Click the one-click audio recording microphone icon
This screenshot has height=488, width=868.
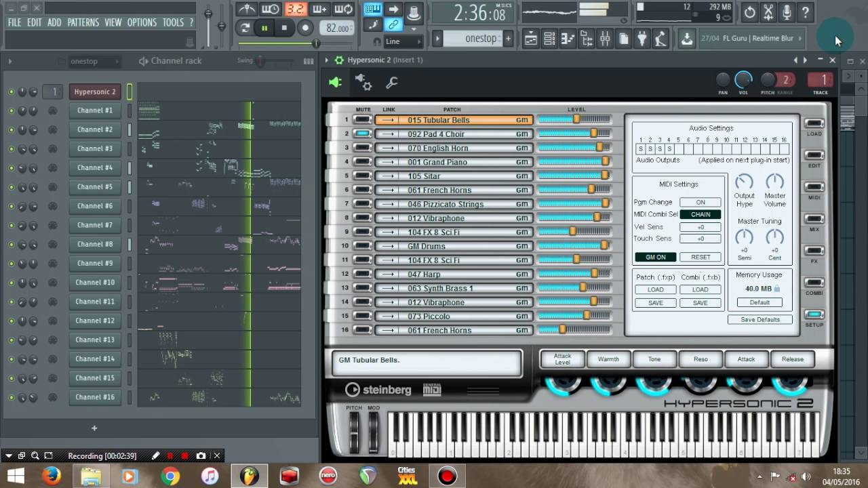click(787, 12)
